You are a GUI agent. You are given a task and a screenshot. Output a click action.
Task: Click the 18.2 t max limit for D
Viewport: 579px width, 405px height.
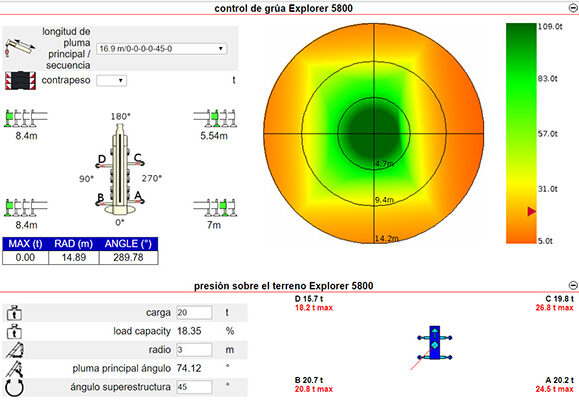[x=314, y=308]
